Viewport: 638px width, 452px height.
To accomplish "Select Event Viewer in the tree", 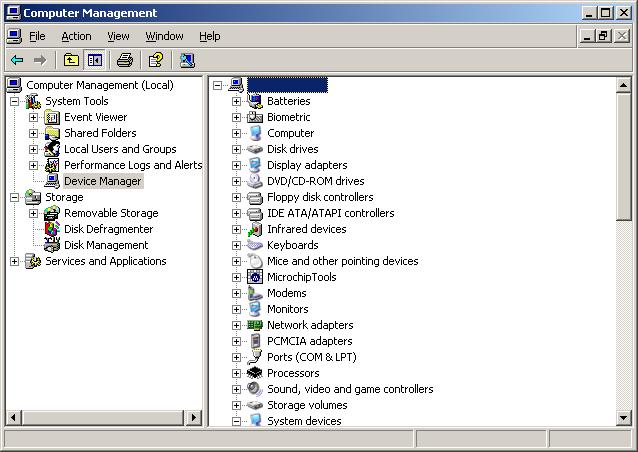I will [95, 117].
